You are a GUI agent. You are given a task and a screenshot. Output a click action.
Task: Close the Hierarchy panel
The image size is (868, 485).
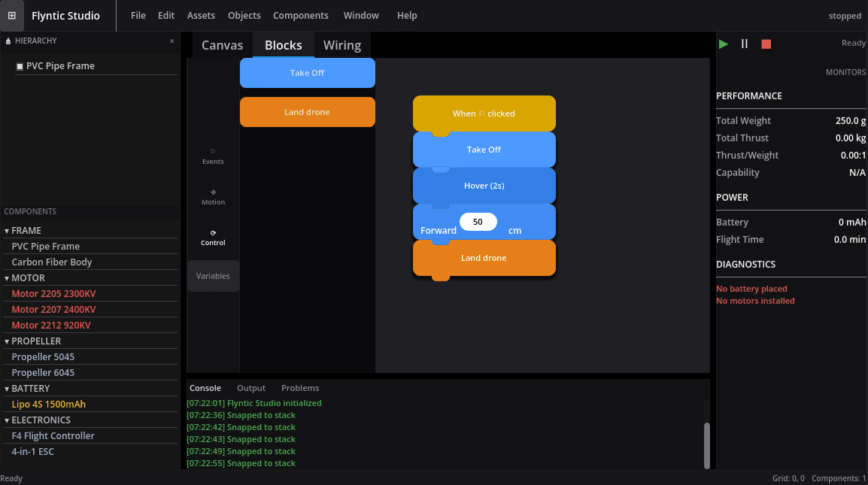pyautogui.click(x=171, y=41)
